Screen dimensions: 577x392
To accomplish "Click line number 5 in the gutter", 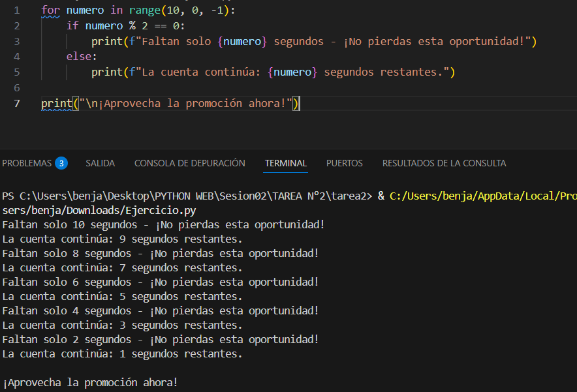I will pos(16,72).
